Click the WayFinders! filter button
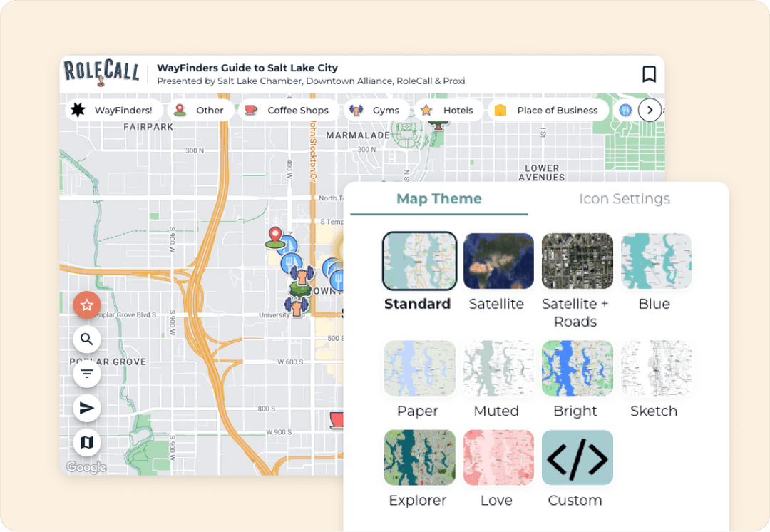The height and width of the screenshot is (532, 770). click(x=113, y=110)
